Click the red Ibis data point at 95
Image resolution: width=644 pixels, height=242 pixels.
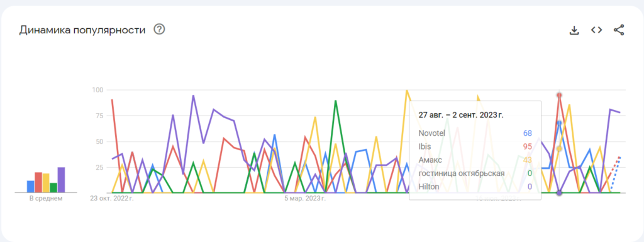559,95
